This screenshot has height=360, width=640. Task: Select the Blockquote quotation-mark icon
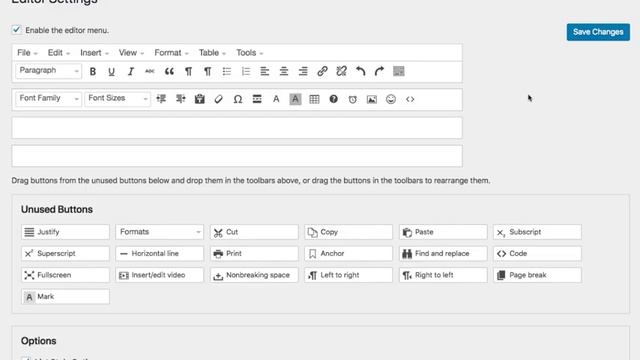tap(169, 71)
